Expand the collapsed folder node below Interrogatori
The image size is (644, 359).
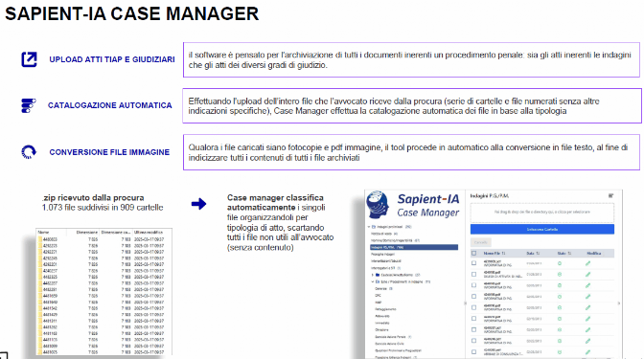pyautogui.click(x=373, y=275)
